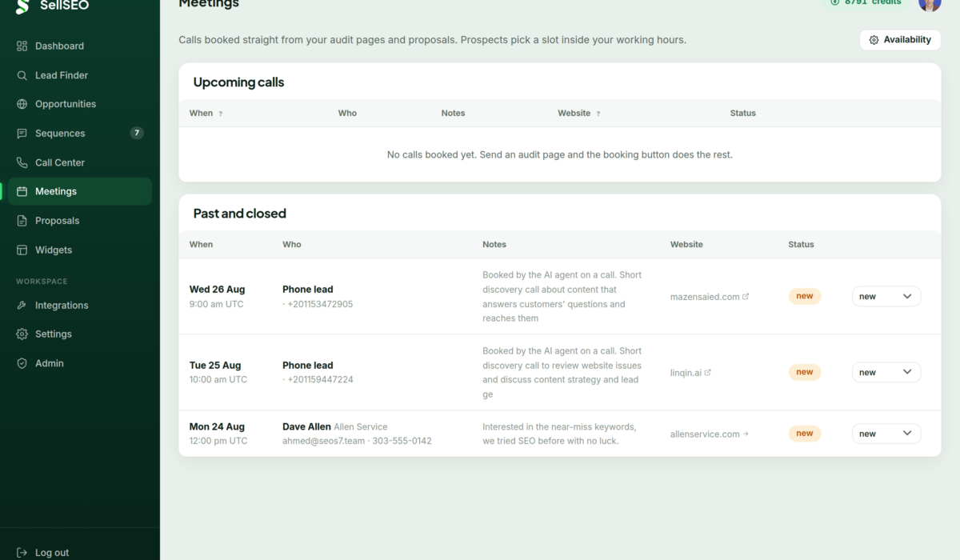
Task: Click email ahmed@seos7.team
Action: 323,441
